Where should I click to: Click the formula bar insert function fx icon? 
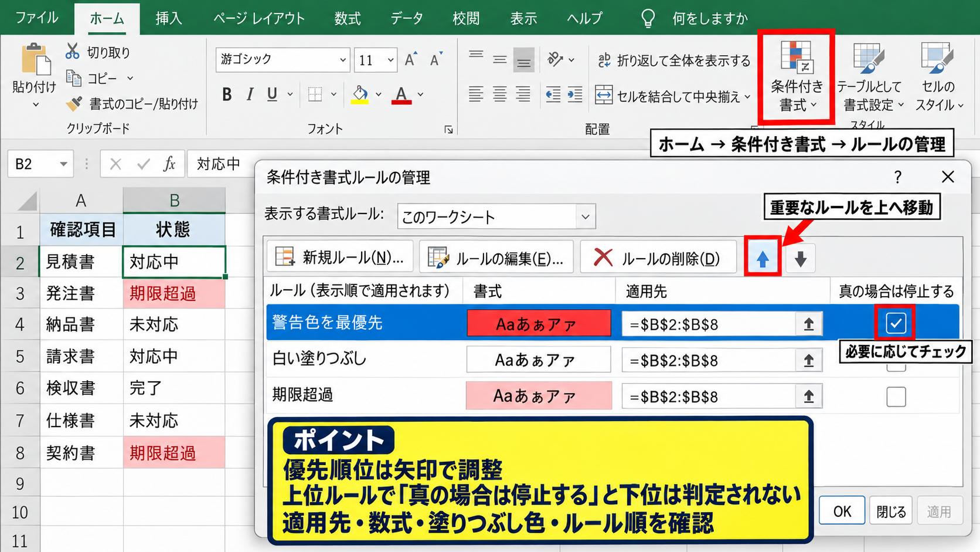[169, 164]
